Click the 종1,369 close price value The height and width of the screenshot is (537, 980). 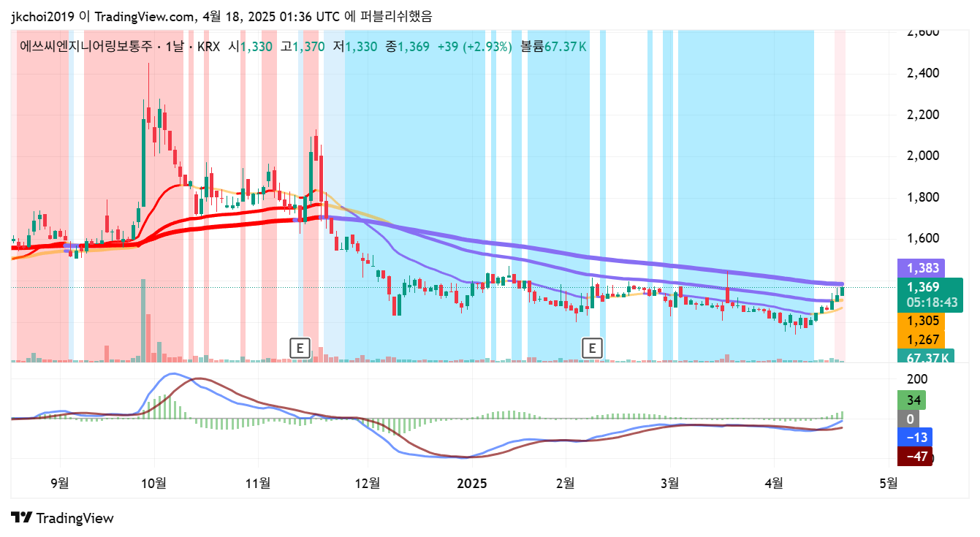coord(407,47)
